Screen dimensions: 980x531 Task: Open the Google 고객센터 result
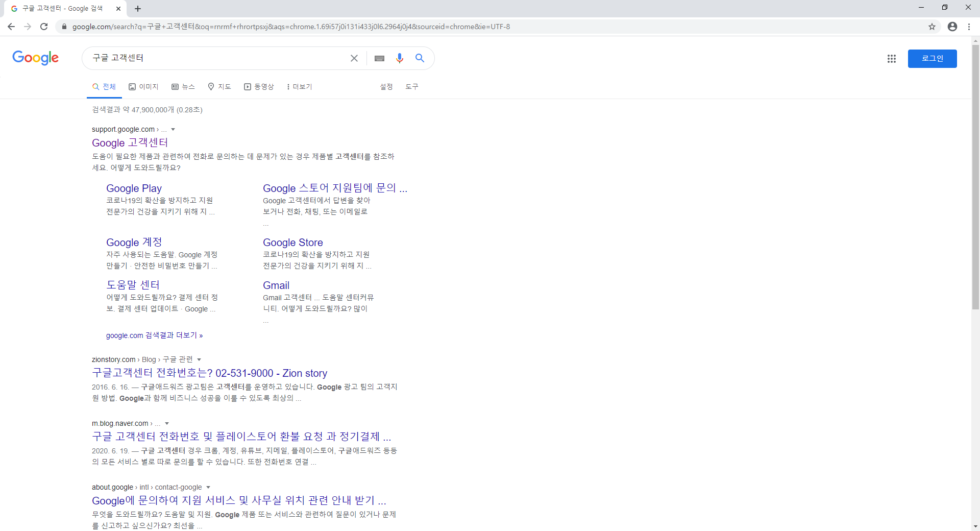pos(130,143)
